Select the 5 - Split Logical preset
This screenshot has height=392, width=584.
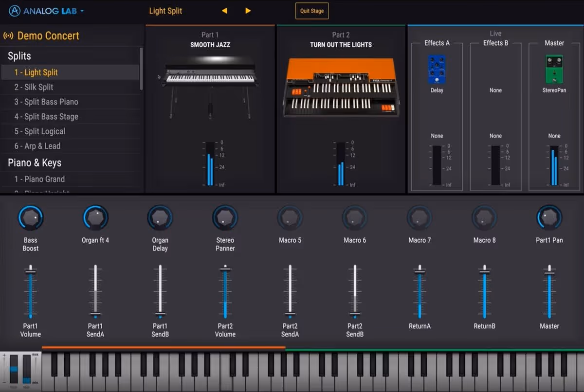pos(70,131)
